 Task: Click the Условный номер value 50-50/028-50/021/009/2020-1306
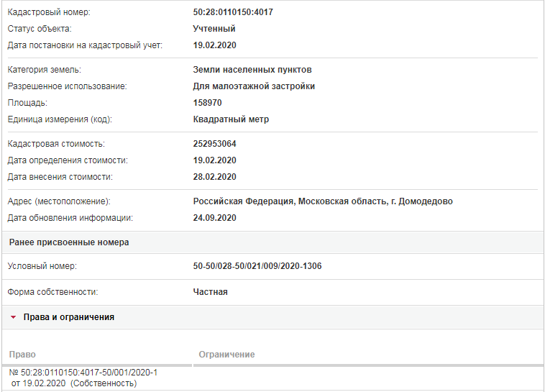click(x=257, y=266)
